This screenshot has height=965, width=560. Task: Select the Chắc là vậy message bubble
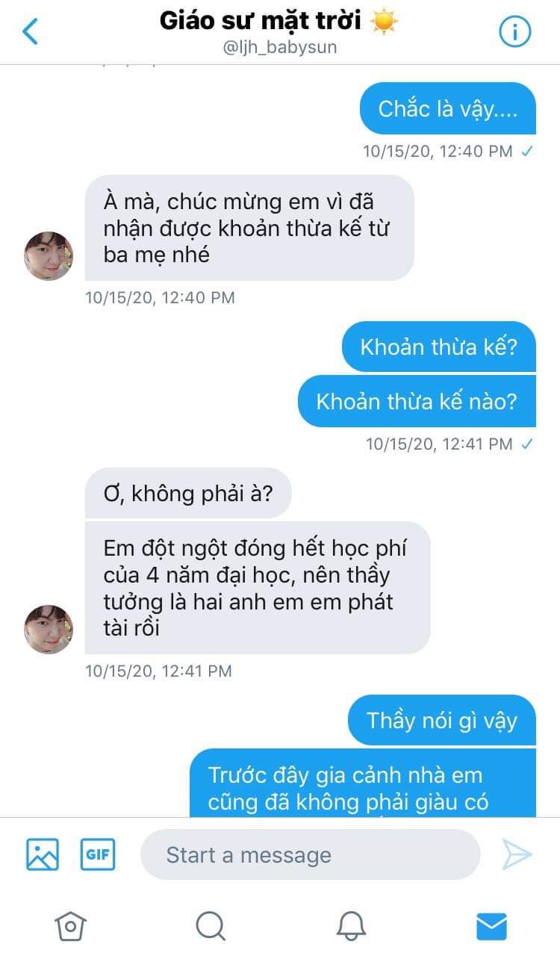point(448,108)
